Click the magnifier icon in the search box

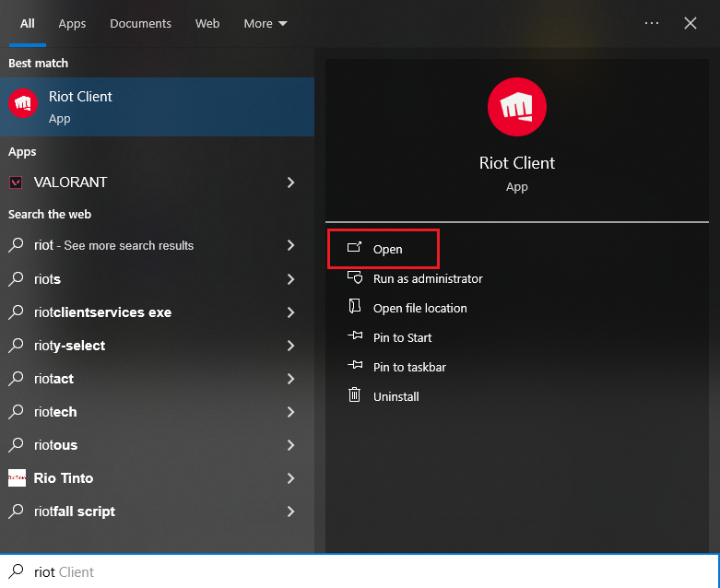pyautogui.click(x=16, y=571)
